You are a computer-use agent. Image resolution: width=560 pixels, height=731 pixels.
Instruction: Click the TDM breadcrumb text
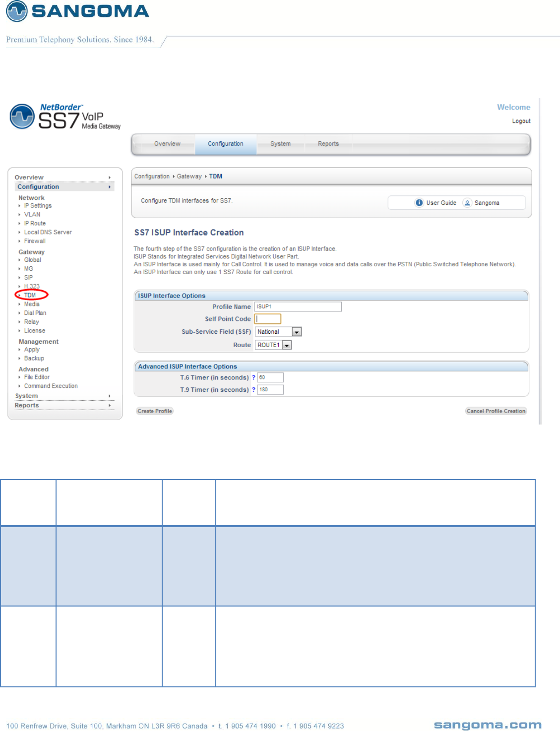pos(216,177)
